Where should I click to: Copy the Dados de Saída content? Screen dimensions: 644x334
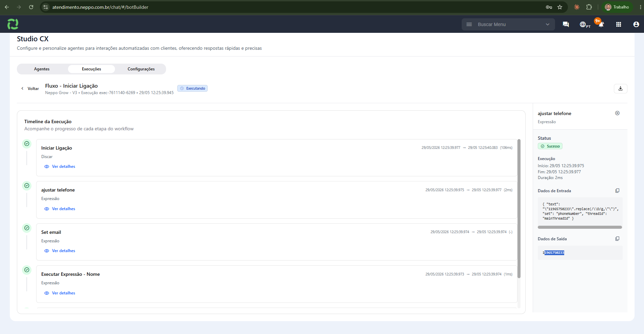(617, 239)
